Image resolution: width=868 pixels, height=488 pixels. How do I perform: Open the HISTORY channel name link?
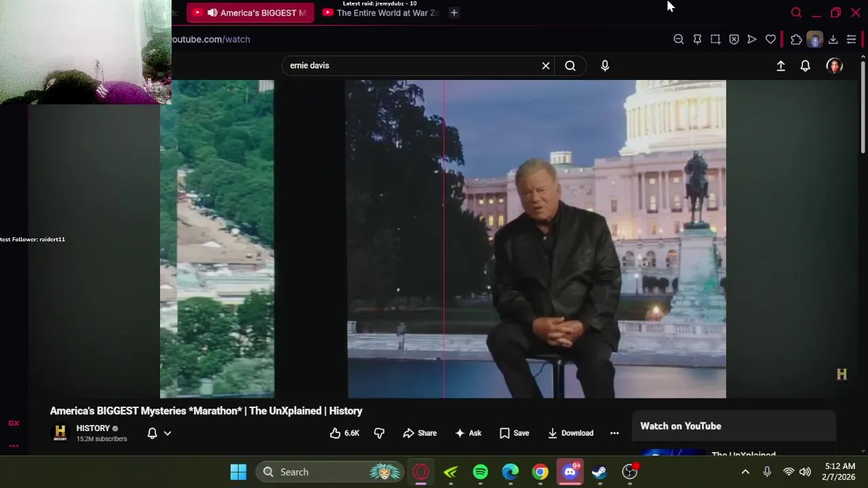(x=93, y=428)
